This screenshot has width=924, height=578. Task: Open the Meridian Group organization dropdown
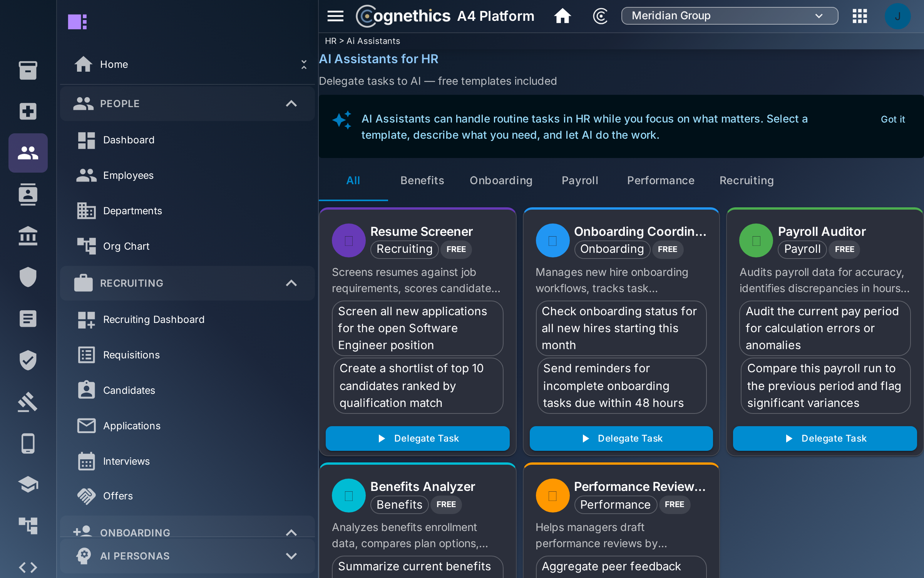coord(730,16)
